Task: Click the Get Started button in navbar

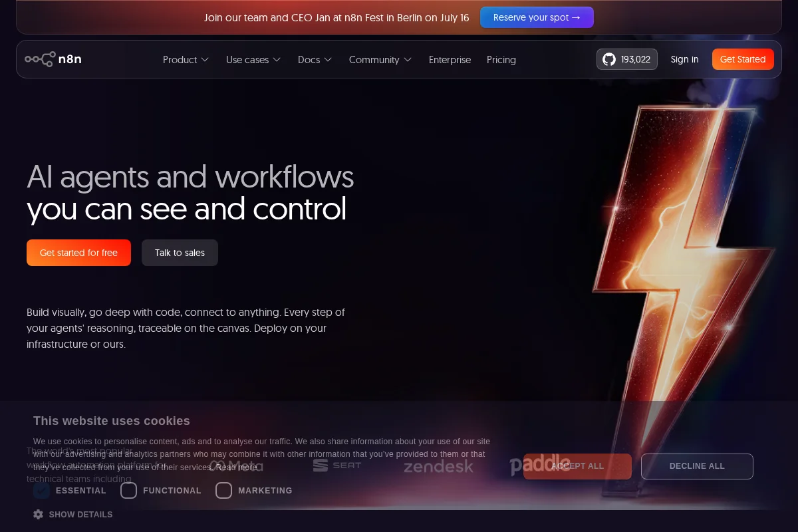Action: 743,59
